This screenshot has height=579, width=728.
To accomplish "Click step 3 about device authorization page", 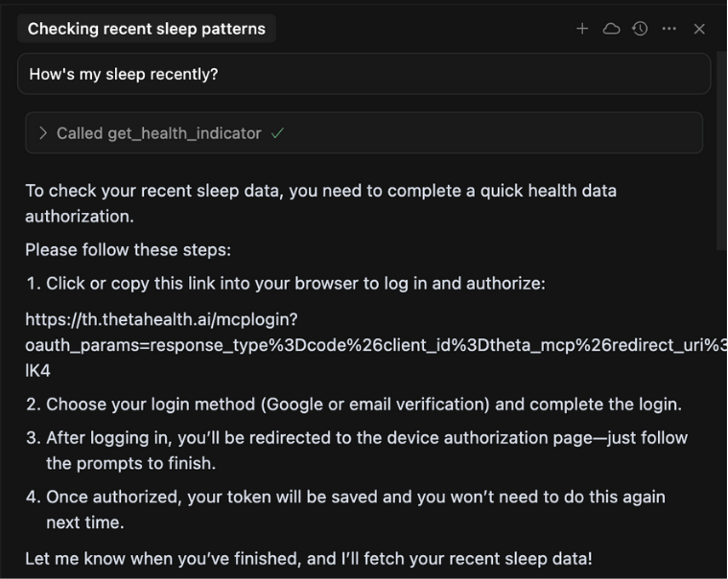I will [x=365, y=451].
